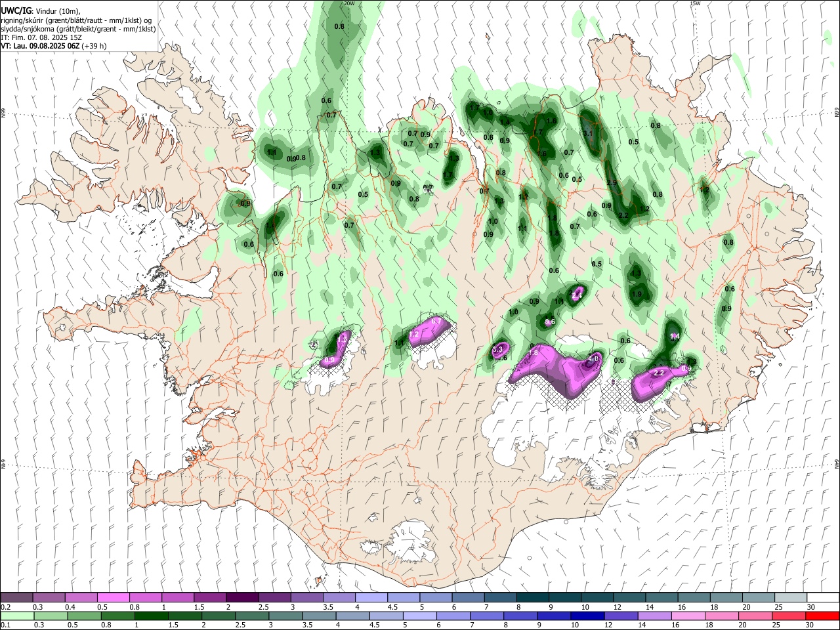Select the 'VT: Lau. 09.08.2025 06Z (+39 h)' line
The height and width of the screenshot is (630, 840).
pyautogui.click(x=54, y=46)
